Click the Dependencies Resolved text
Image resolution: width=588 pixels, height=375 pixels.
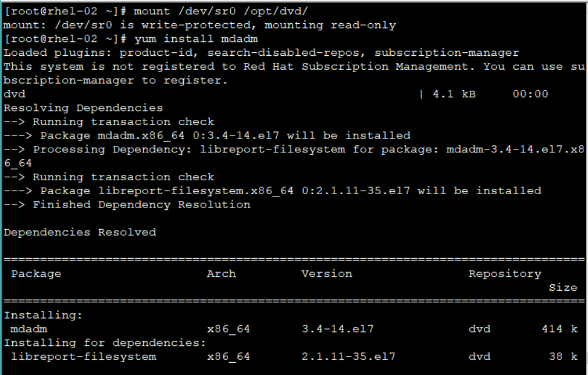80,233
